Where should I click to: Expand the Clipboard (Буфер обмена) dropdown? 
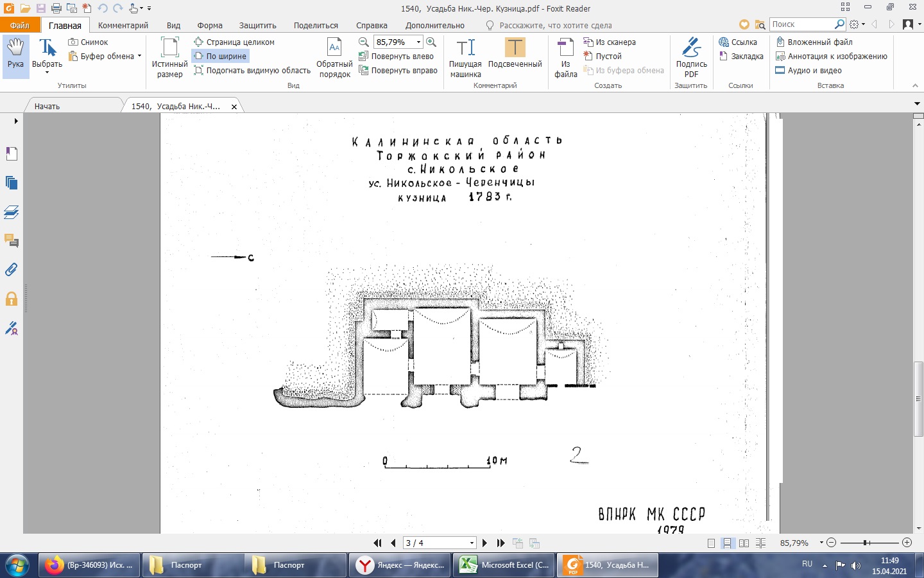(x=139, y=57)
